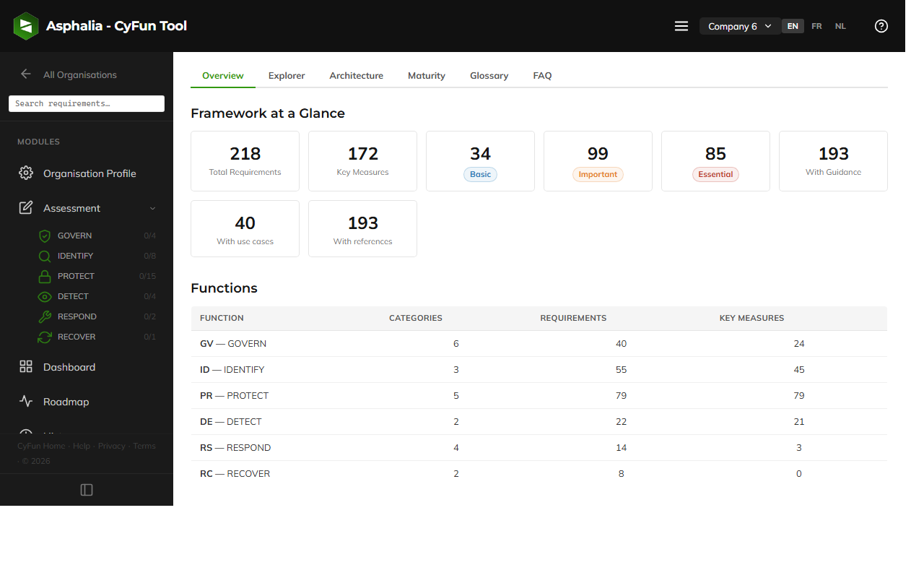Select the IDENTIFY magnifier icon
The width and height of the screenshot is (924, 578).
tap(45, 255)
